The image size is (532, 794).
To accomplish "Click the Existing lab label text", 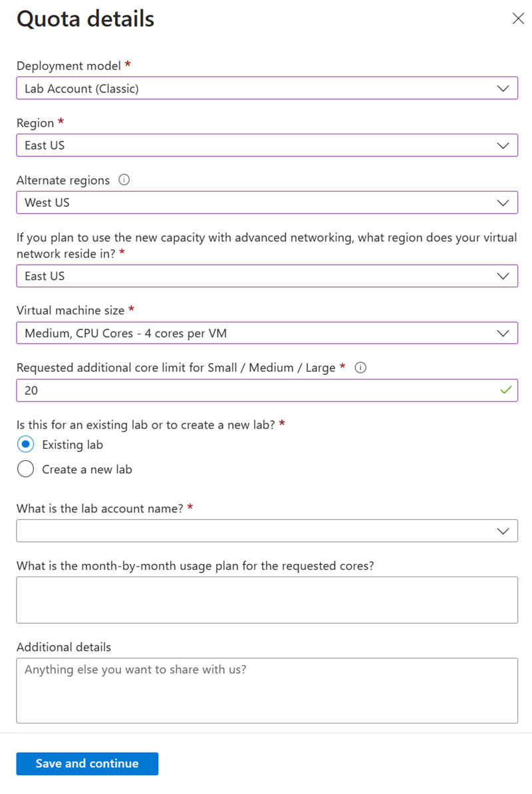I will [x=72, y=445].
